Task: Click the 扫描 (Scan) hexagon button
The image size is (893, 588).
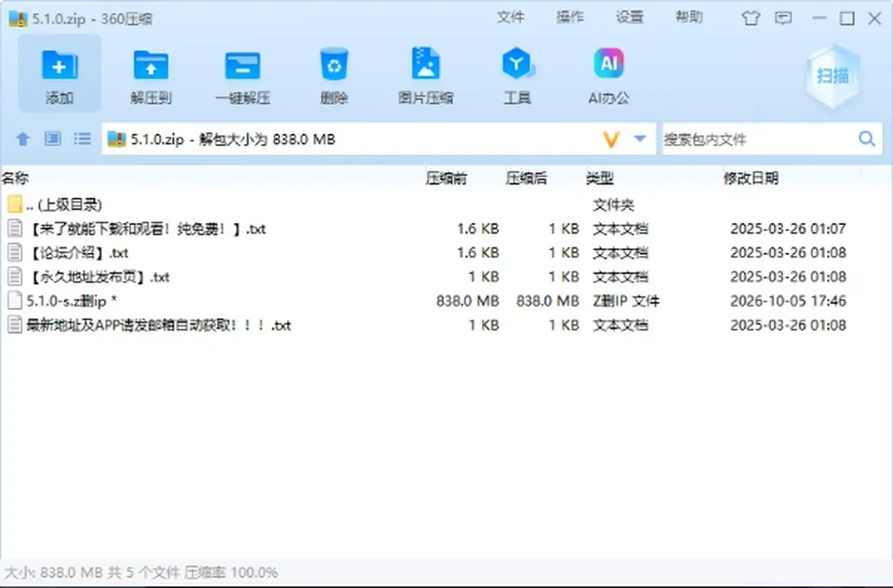Action: tap(833, 75)
